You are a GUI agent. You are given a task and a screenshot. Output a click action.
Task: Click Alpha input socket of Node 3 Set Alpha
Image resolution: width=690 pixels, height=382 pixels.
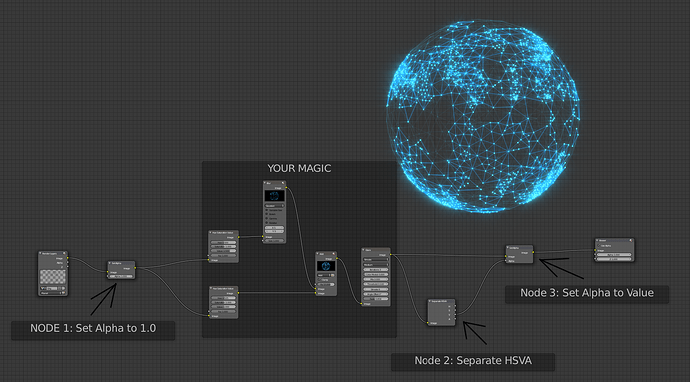pos(506,261)
